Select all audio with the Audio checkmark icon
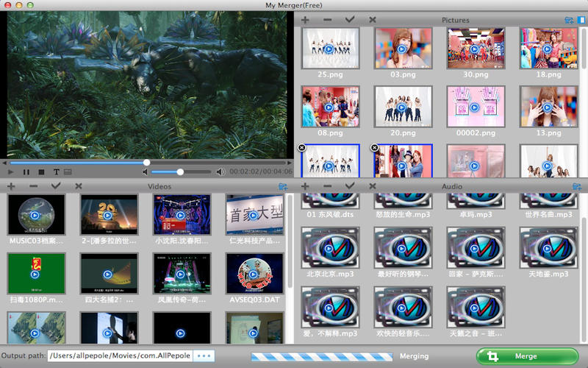Viewport: 588px width, 368px height. 350,185
